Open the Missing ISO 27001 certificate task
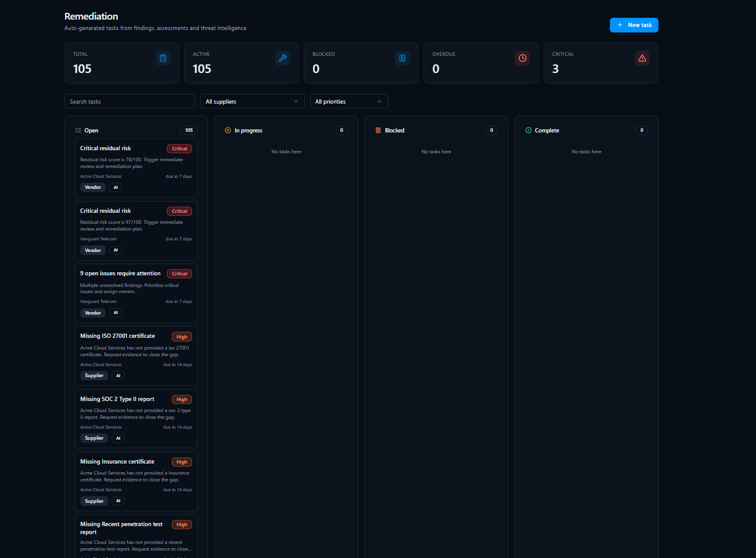 136,356
